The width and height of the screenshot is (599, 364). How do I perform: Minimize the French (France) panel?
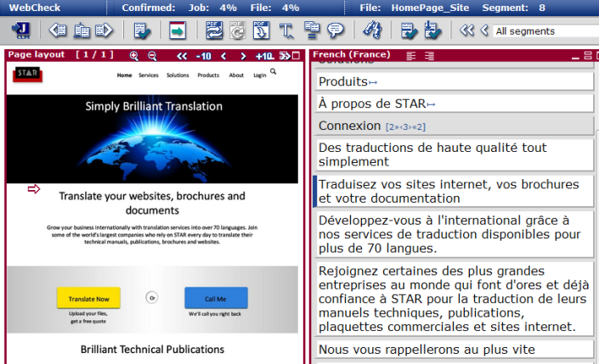(576, 57)
